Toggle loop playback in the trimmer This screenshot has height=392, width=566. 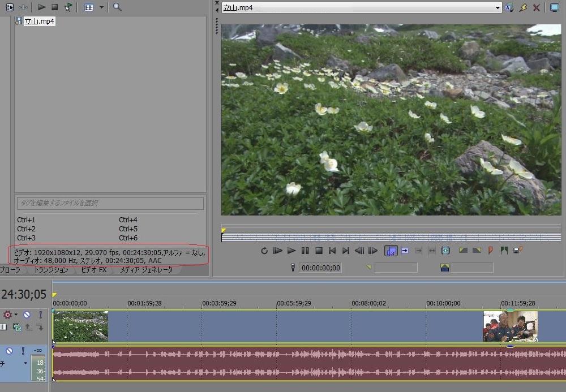pos(264,251)
